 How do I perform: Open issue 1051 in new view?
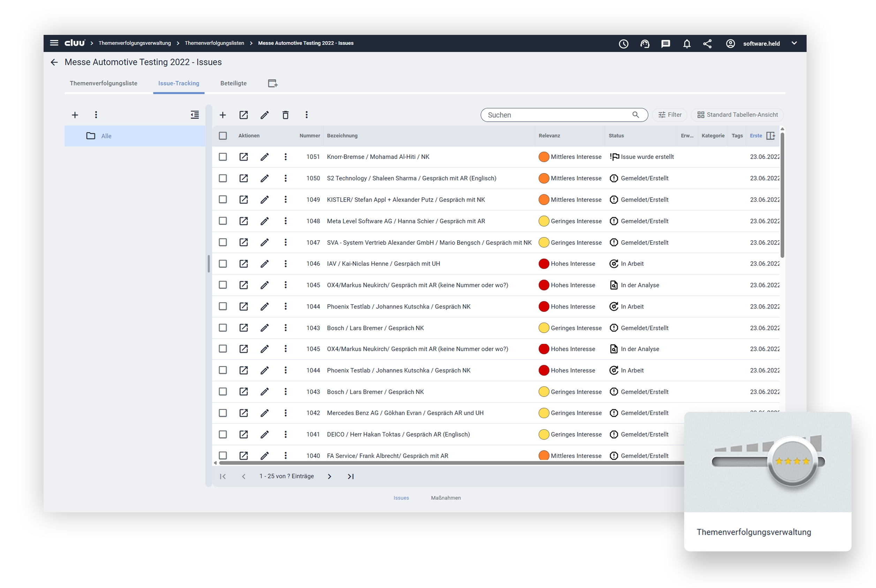(x=243, y=157)
